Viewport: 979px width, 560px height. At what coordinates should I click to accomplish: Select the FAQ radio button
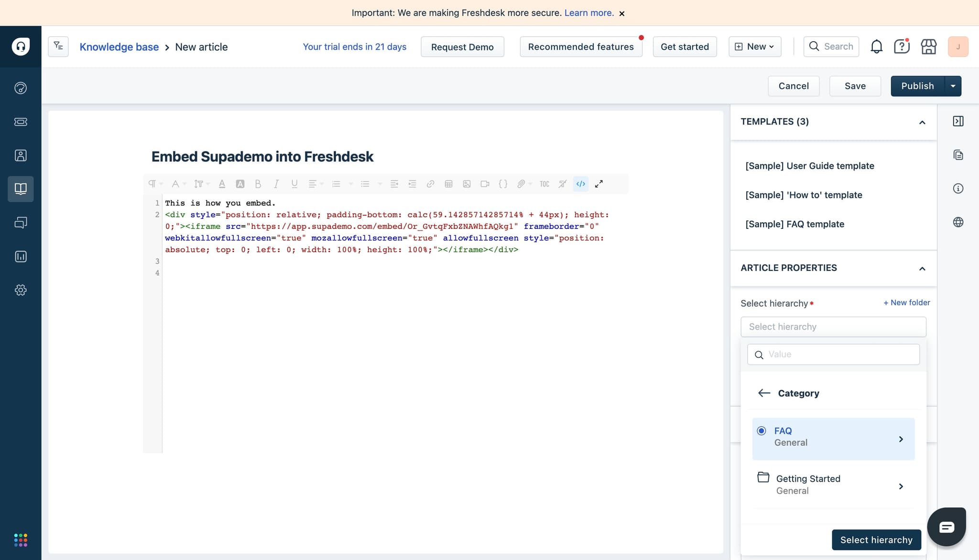[761, 431]
